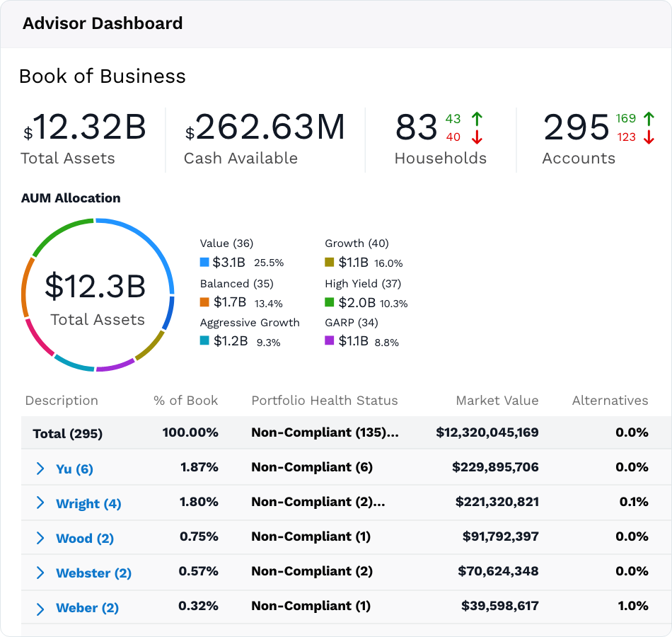The width and height of the screenshot is (672, 637).
Task: Open the Weber (2) household link
Action: click(x=88, y=608)
